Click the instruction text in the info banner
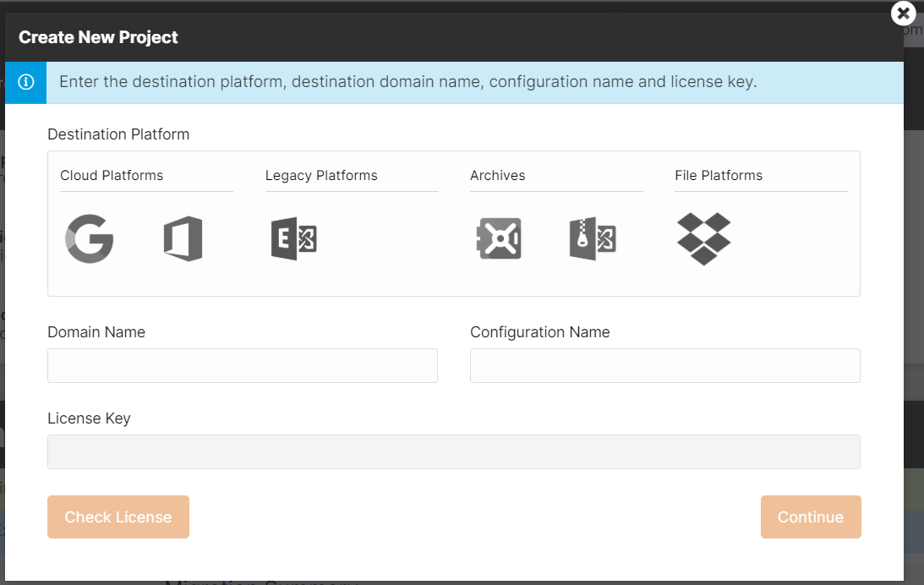 407,82
